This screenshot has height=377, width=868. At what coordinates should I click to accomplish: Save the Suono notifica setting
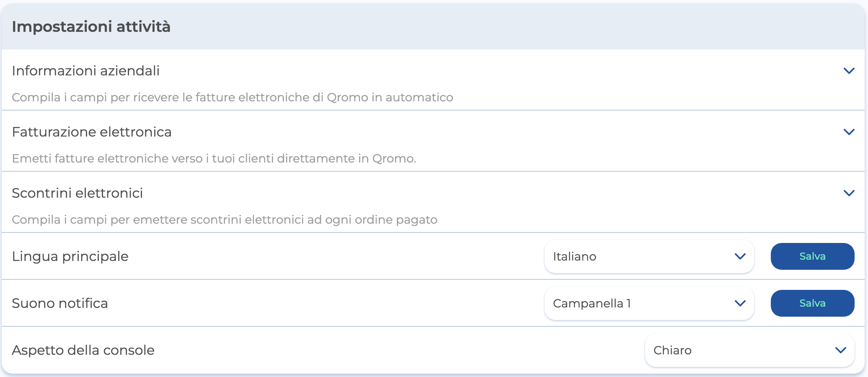coord(812,303)
